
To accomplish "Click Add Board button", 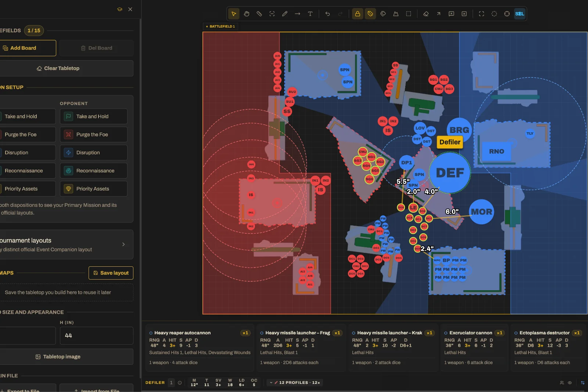I will 28,48.
